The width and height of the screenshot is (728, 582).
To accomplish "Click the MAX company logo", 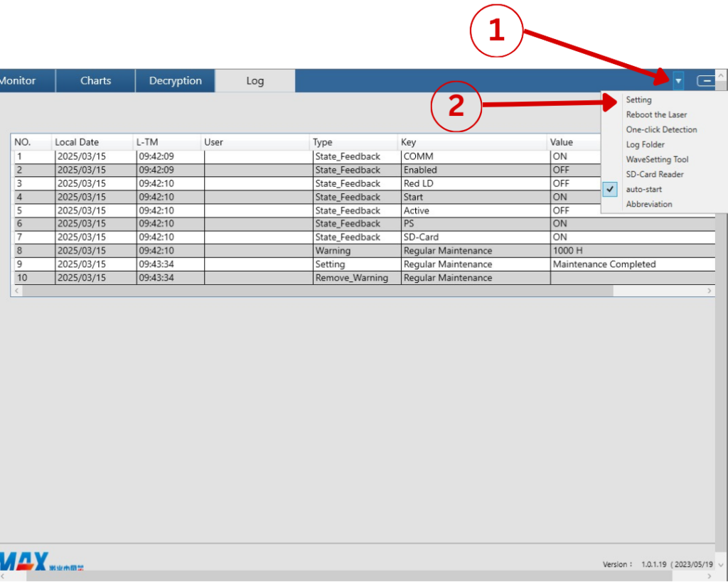I will tap(23, 561).
